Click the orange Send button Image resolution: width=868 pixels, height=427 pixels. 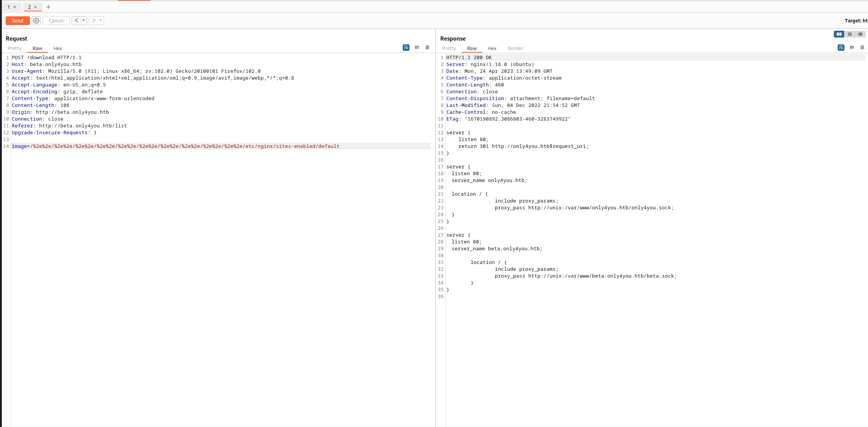point(17,21)
